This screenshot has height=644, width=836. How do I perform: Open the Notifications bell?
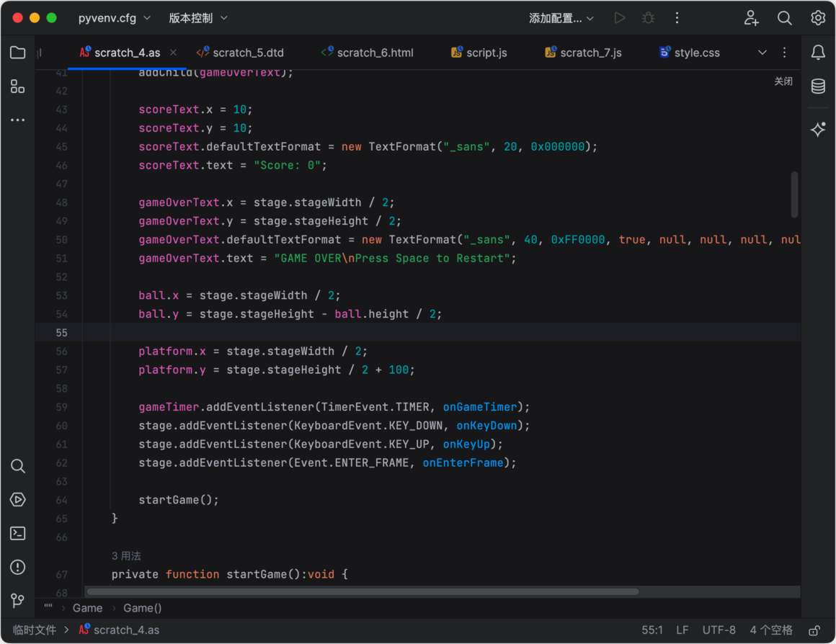[818, 53]
